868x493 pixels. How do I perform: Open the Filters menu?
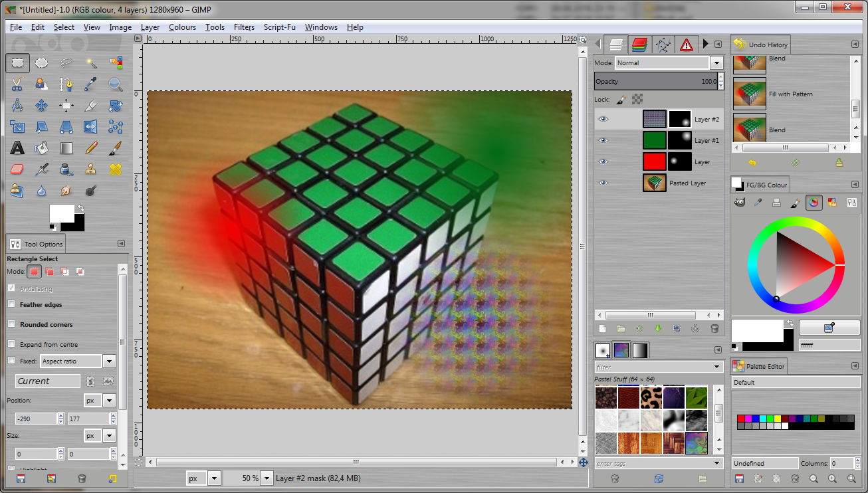244,27
